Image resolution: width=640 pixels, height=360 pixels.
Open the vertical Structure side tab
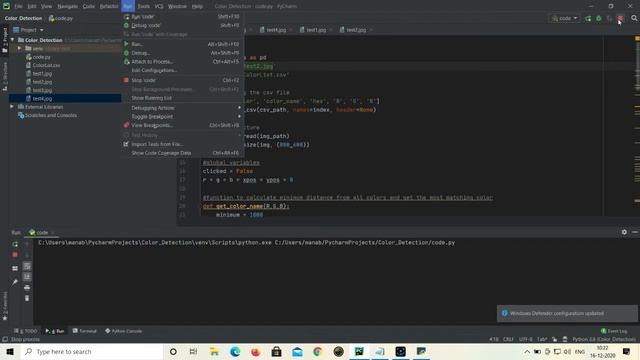tap(4, 76)
